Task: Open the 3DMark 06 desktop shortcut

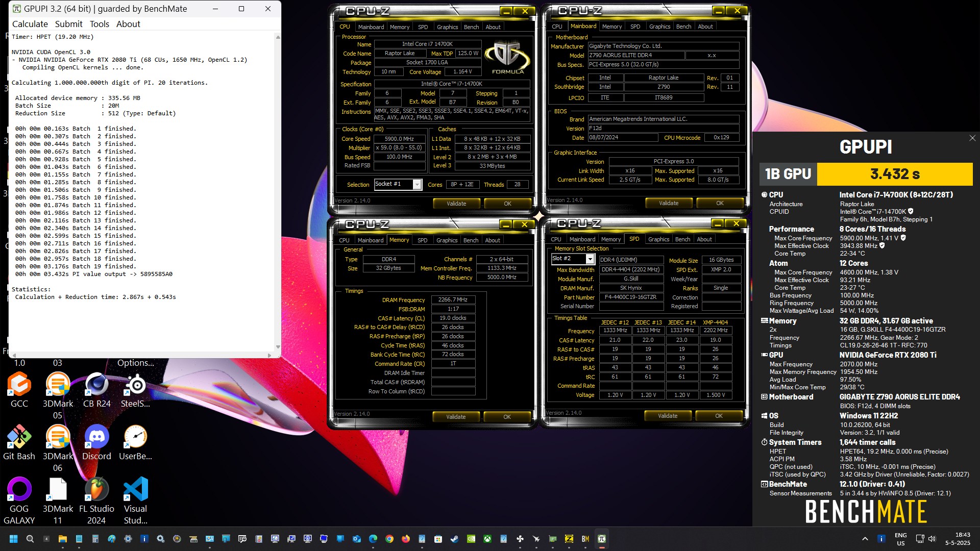Action: pos(58,449)
